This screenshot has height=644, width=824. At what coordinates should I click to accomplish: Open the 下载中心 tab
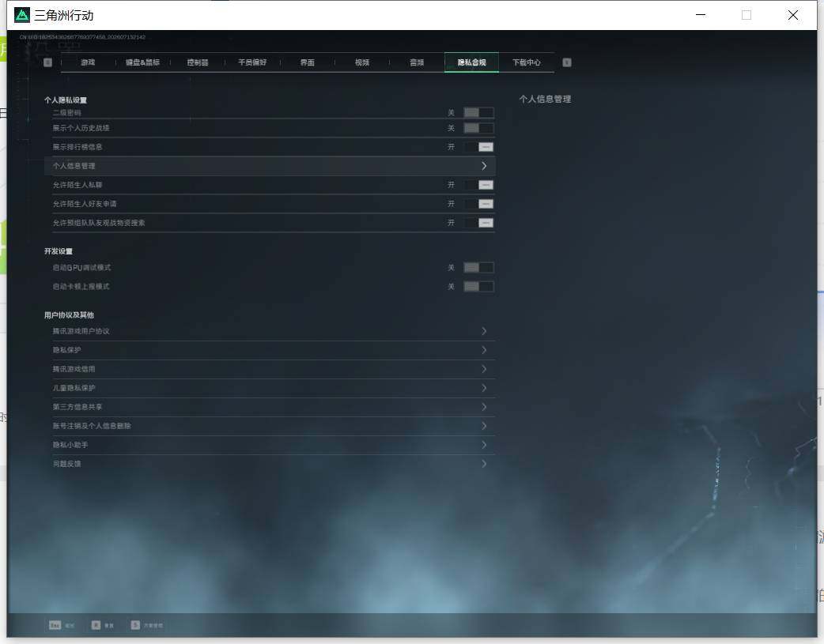(526, 62)
